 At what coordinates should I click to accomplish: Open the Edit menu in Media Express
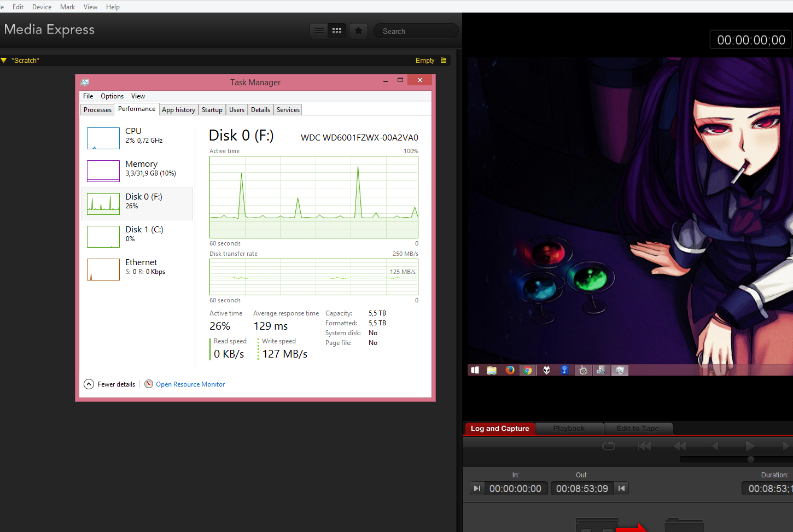[18, 7]
